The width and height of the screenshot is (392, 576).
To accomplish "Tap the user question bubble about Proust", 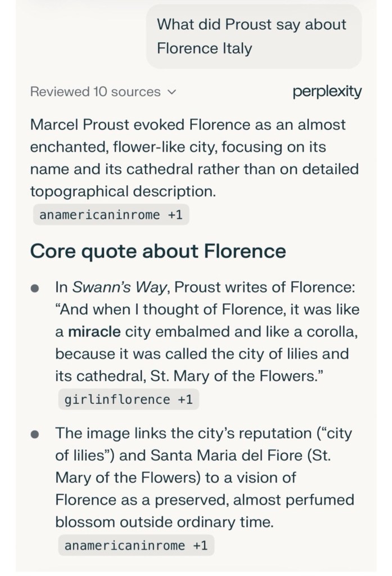I will 251,36.
